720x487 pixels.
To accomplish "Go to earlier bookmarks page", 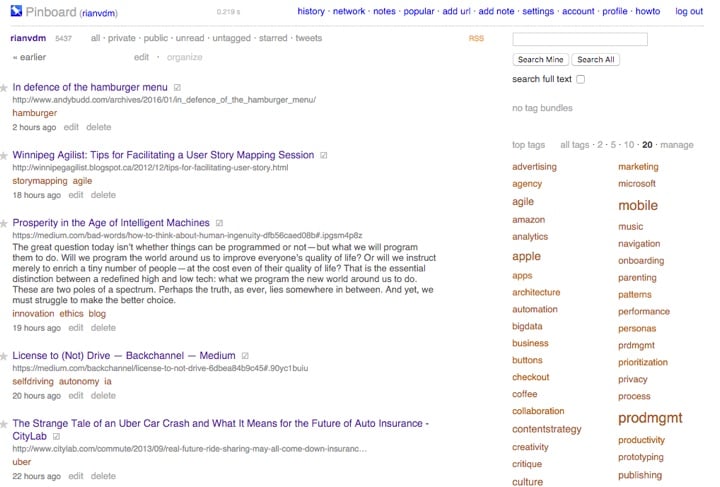I will point(29,57).
